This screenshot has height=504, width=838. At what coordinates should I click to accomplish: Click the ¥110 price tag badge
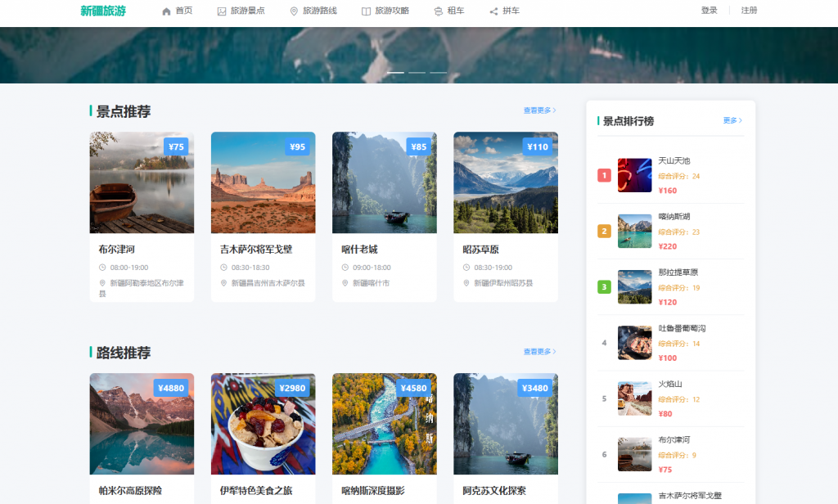point(537,146)
